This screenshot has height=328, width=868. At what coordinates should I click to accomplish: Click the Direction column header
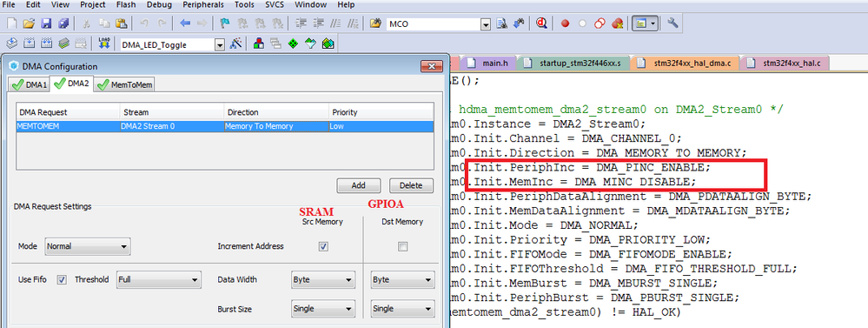coord(276,112)
